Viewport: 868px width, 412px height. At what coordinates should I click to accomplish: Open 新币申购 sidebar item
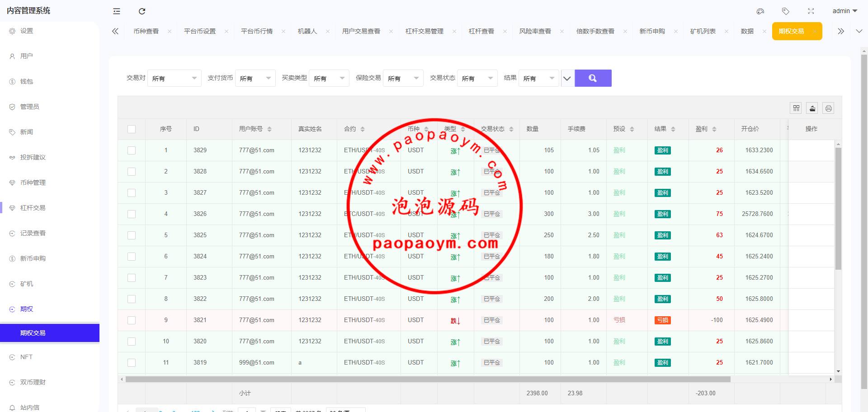[x=50, y=258]
